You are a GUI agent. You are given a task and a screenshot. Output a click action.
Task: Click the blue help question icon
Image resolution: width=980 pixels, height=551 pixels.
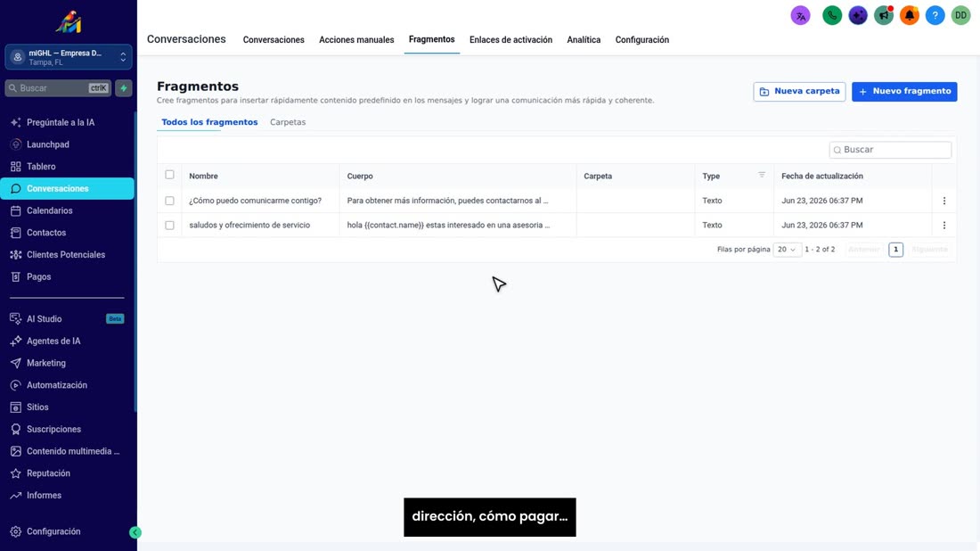click(x=935, y=16)
